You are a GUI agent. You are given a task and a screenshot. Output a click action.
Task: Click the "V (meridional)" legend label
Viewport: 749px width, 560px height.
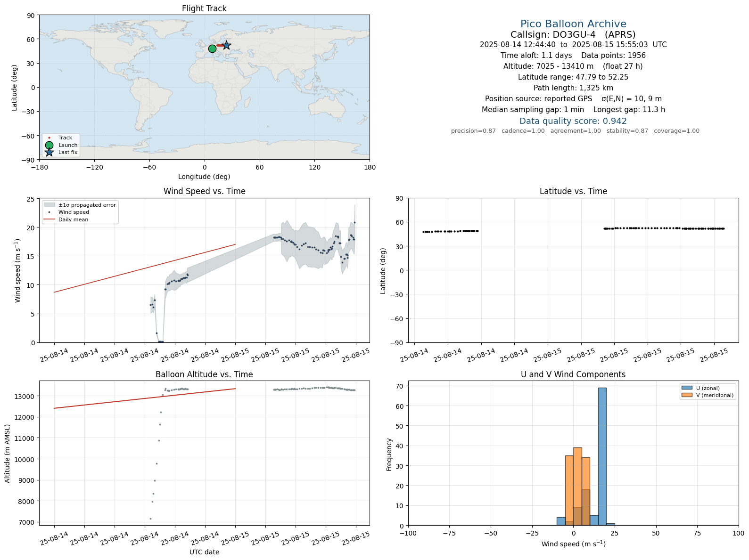(x=715, y=396)
